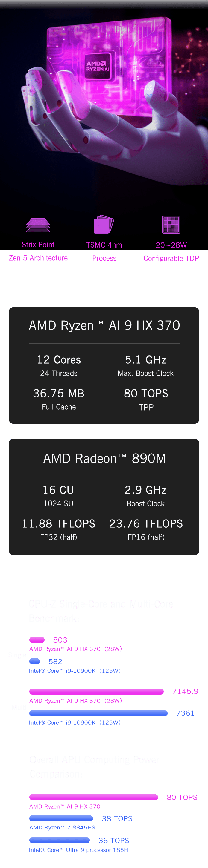The image size is (208, 868).
Task: Click the Configurable TDP chip grid icon
Action: (171, 225)
